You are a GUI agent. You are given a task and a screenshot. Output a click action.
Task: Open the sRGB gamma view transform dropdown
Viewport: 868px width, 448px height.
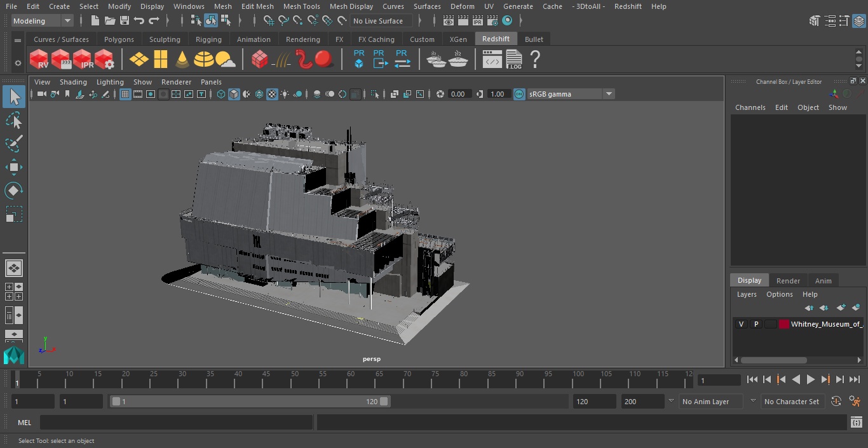(x=571, y=94)
